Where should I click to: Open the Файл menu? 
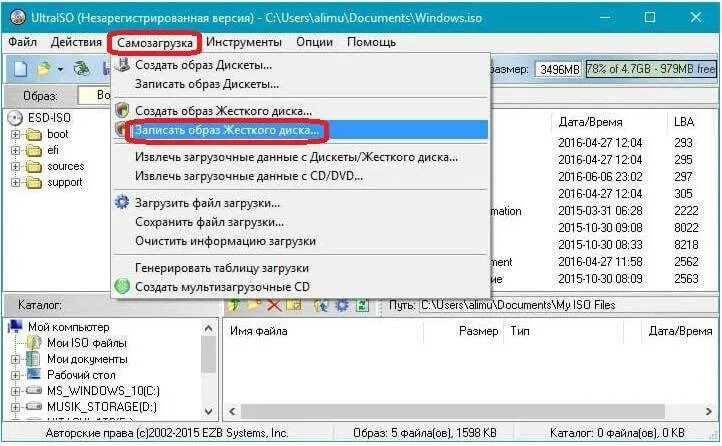pyautogui.click(x=23, y=42)
